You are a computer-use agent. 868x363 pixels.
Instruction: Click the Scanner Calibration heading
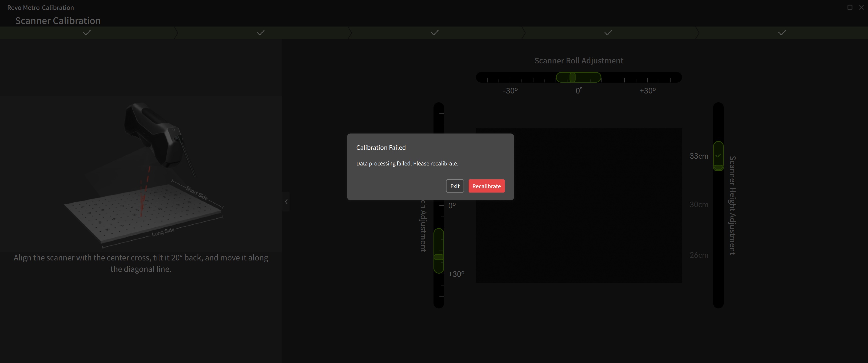(x=58, y=20)
